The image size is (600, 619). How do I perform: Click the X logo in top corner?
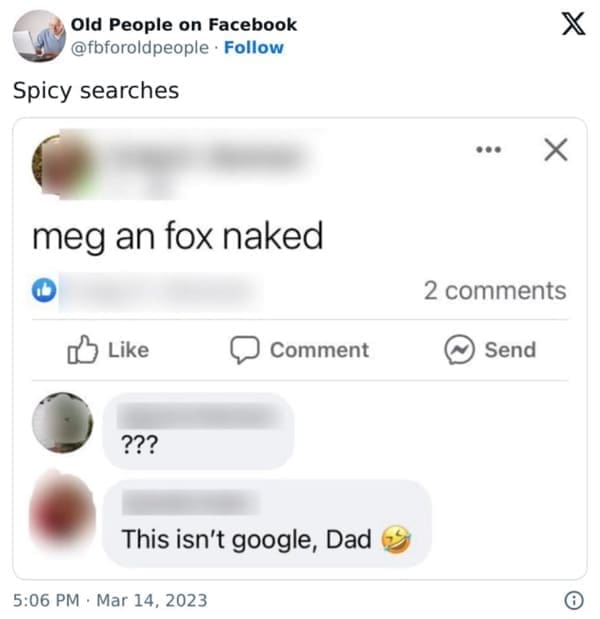click(x=573, y=26)
